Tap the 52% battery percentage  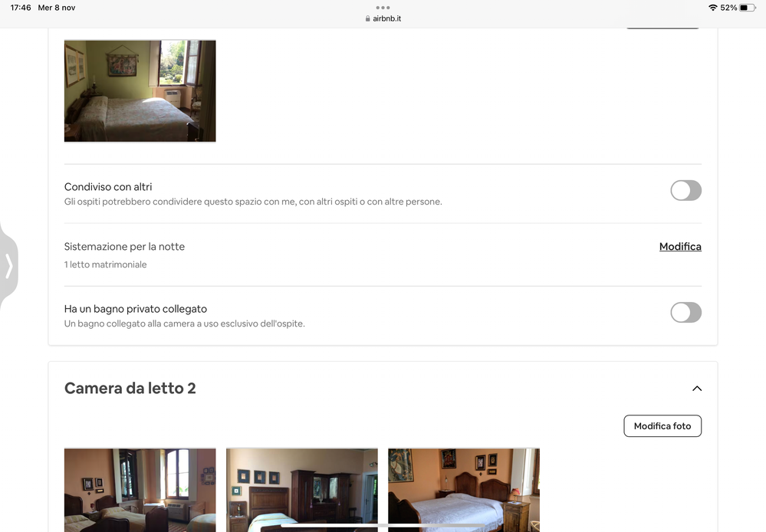728,8
